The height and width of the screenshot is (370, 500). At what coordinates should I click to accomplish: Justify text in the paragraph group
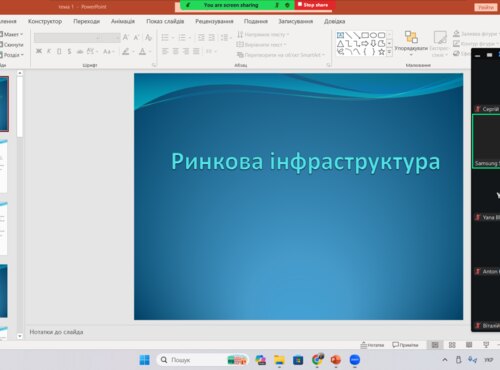click(x=196, y=51)
